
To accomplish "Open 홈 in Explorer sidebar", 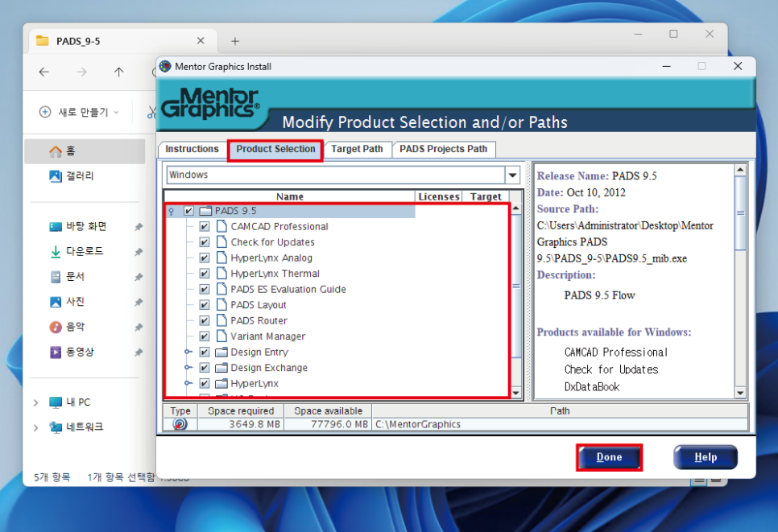I will click(85, 151).
